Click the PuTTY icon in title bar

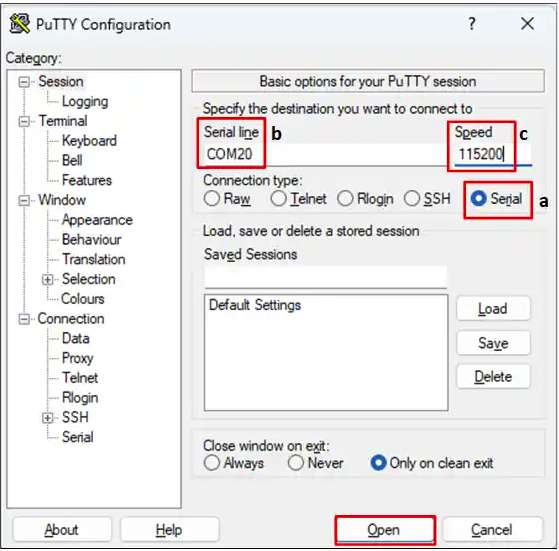[x=19, y=24]
